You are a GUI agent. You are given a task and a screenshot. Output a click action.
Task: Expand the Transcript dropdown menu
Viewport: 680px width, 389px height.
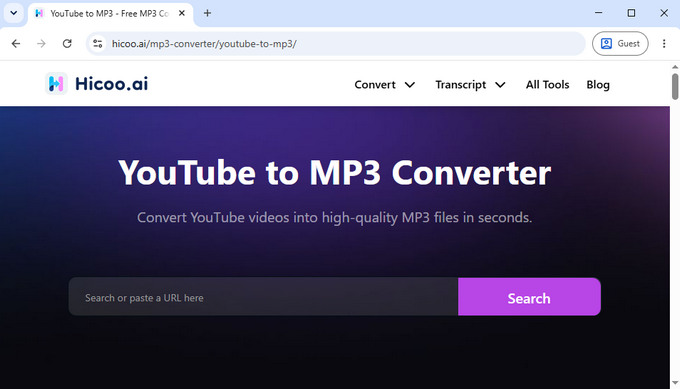click(471, 85)
